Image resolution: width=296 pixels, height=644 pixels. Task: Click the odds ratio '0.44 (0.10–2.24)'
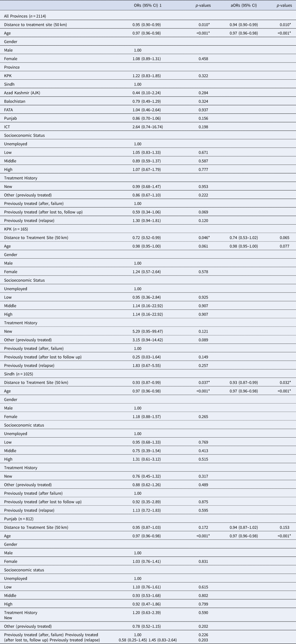(147, 93)
